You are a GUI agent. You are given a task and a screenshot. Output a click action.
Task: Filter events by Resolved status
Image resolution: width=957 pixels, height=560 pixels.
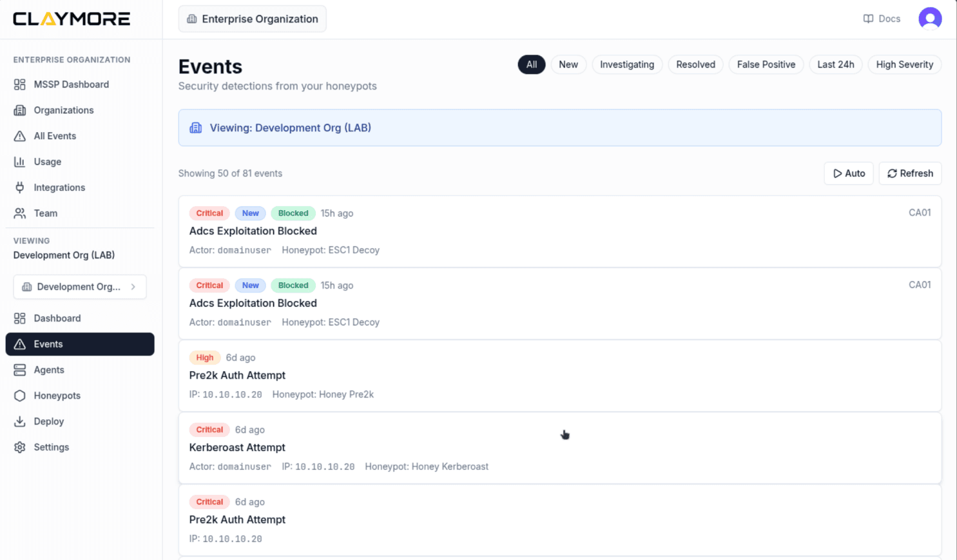(695, 64)
